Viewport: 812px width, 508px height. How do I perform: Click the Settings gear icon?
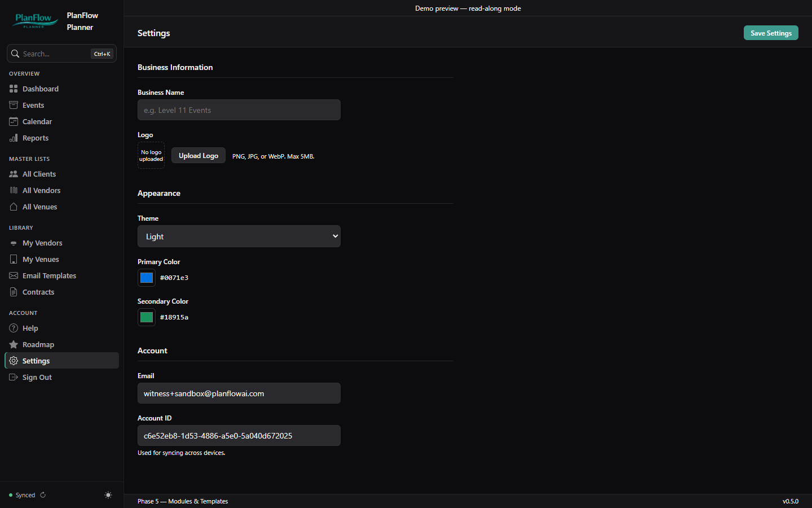point(14,361)
